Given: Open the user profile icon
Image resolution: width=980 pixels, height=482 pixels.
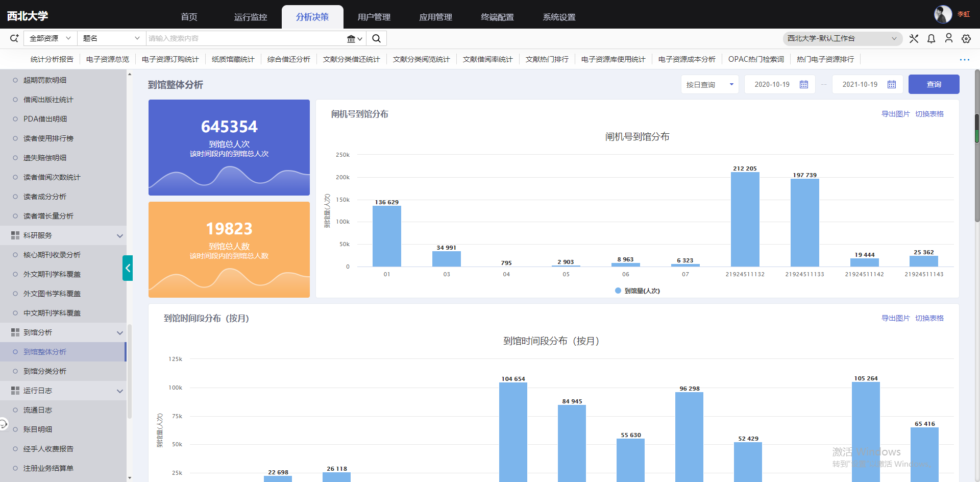Looking at the screenshot, I should point(948,38).
